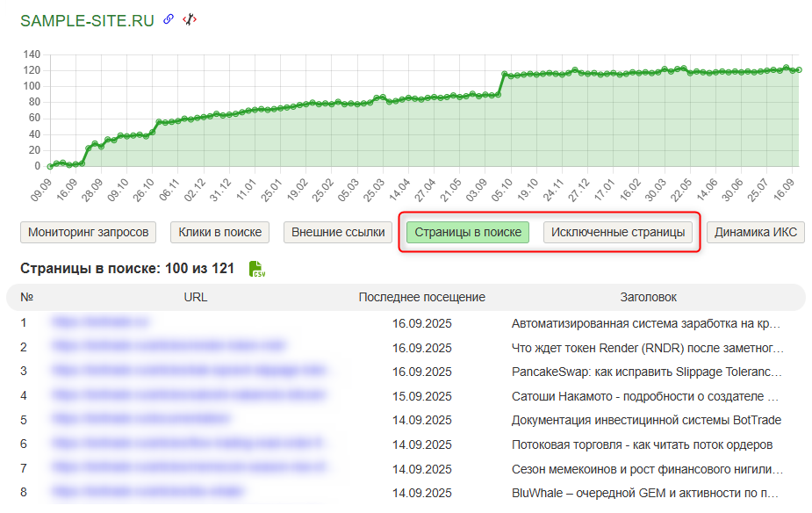Image resolution: width=812 pixels, height=513 pixels.
Task: Click the active Страницы в поиске button
Action: 468,232
